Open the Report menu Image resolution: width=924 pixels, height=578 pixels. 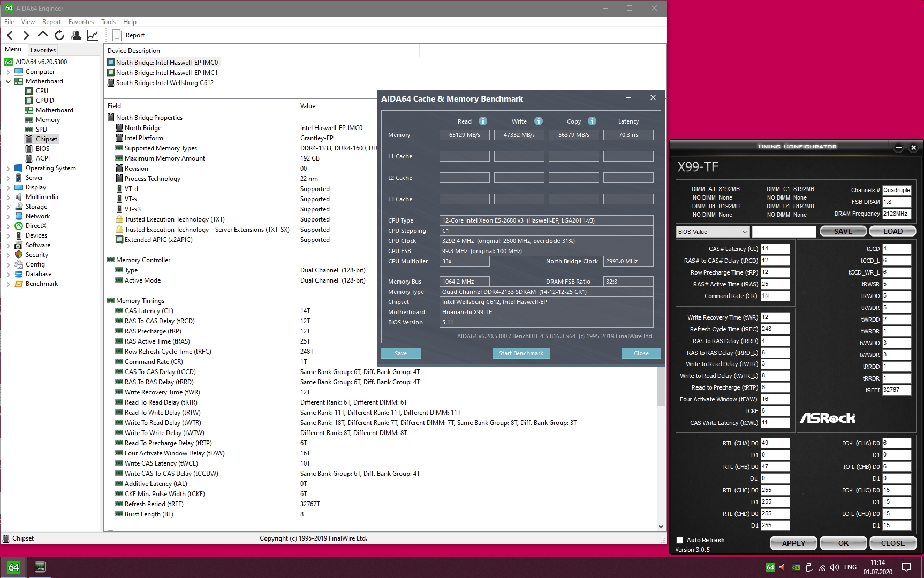click(x=51, y=22)
